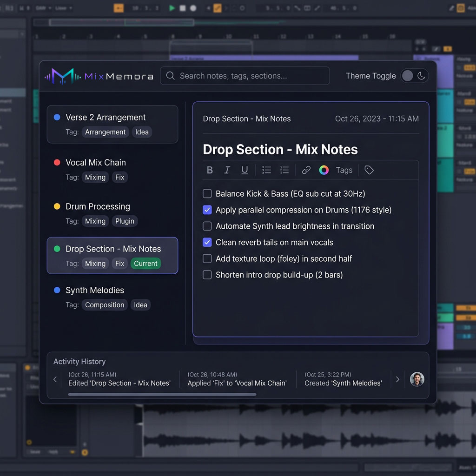The image size is (476, 476).
Task: Click the Arrangement tag on Verse 2 Arrangement
Action: click(105, 132)
